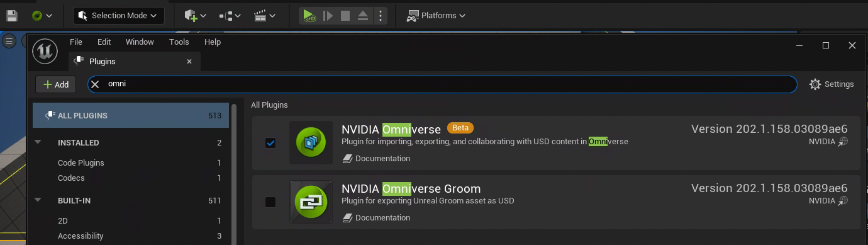Open plugin browser Settings
This screenshot has height=245, width=868.
coord(832,84)
